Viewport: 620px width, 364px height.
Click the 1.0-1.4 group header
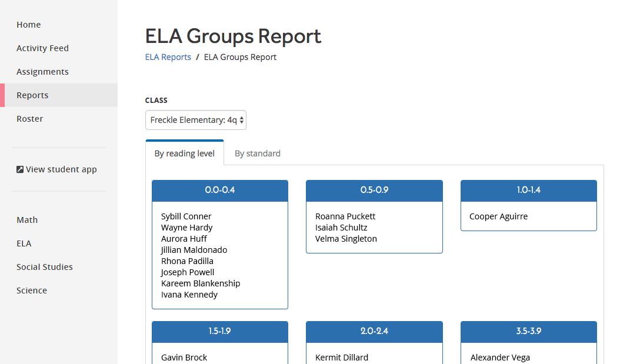[x=529, y=190]
